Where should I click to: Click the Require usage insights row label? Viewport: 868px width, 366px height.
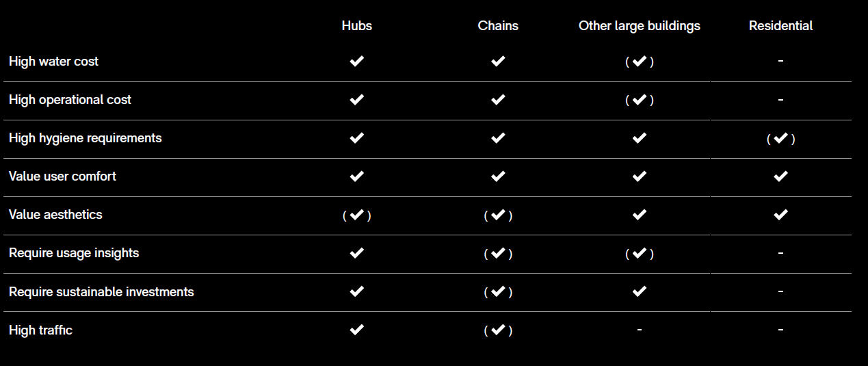74,253
